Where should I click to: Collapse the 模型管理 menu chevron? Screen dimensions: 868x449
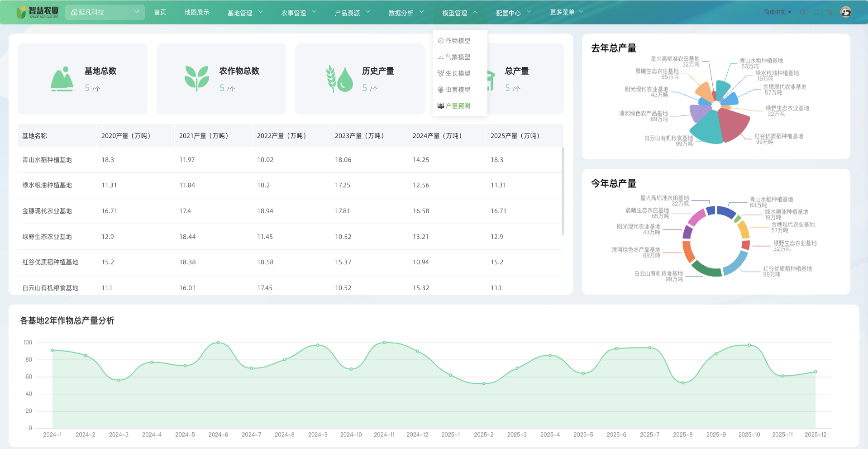(x=475, y=12)
